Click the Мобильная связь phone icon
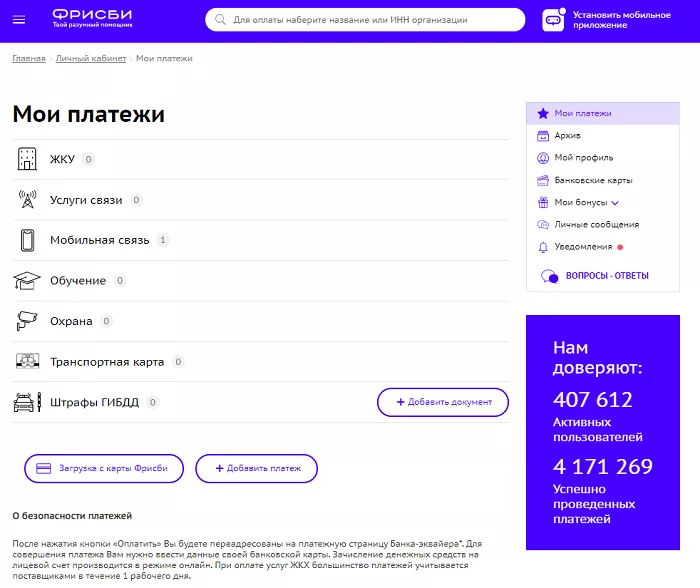700x588 pixels. [x=27, y=240]
